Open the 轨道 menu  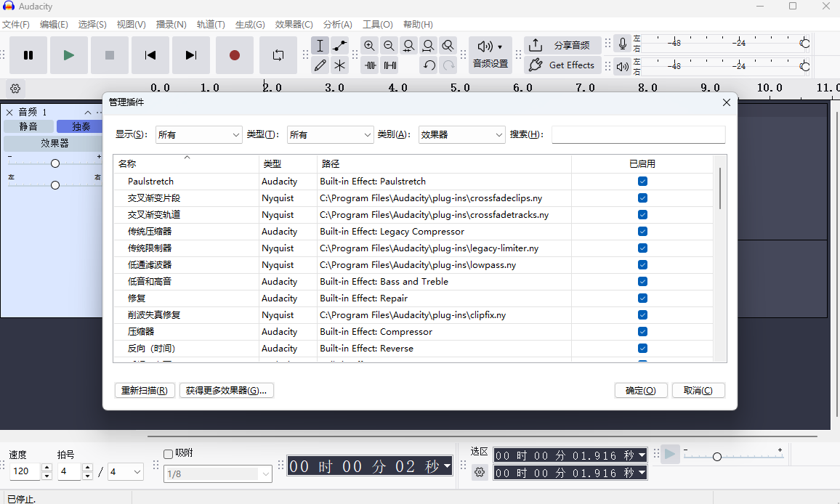211,25
